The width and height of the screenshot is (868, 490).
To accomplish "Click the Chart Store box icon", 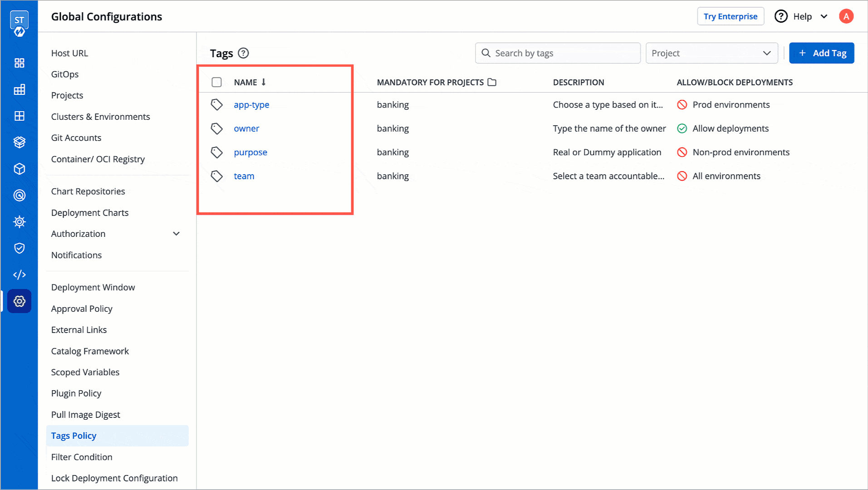I will click(x=19, y=142).
